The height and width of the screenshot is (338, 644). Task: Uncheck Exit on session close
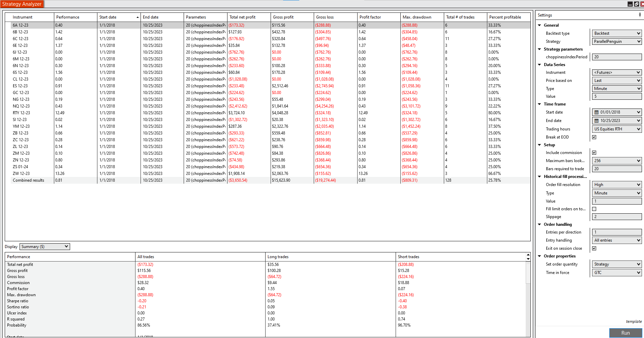click(x=594, y=248)
